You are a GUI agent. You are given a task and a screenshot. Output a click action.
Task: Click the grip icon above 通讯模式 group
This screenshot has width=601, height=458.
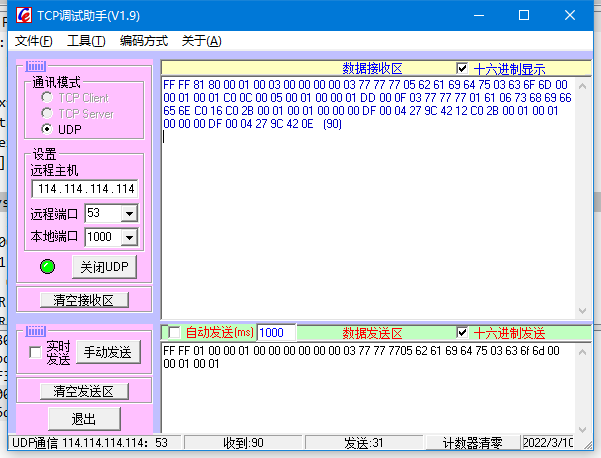coord(36,66)
